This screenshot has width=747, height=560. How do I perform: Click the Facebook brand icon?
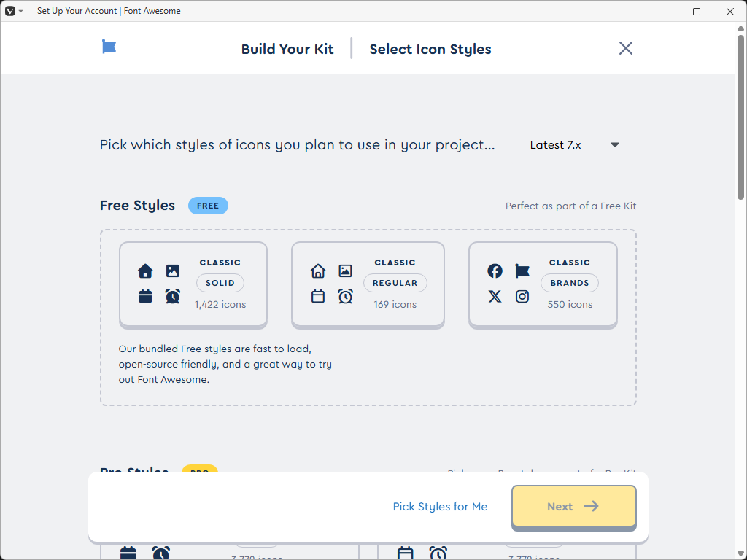(495, 271)
